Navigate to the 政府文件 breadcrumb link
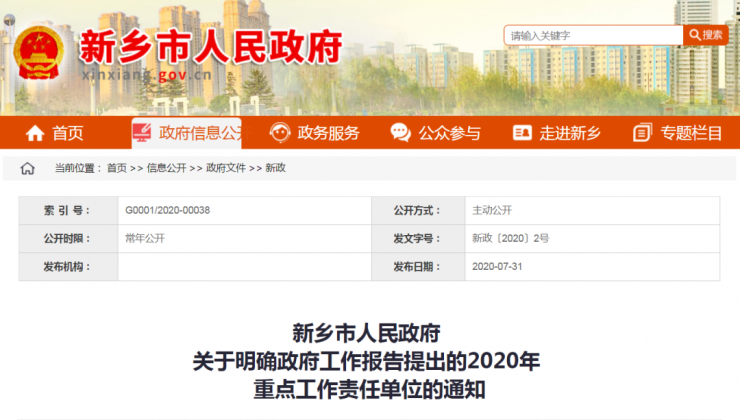Screen dimensions: 740x420 point(225,168)
